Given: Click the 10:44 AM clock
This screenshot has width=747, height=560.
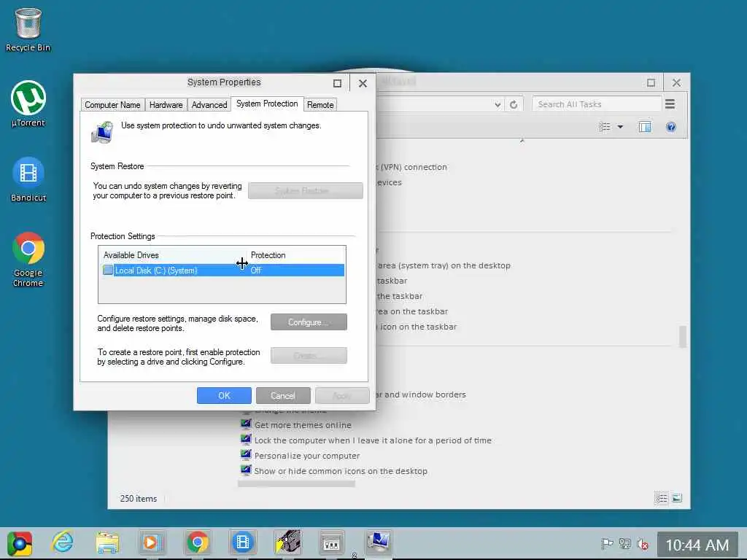Looking at the screenshot, I should pyautogui.click(x=697, y=545).
